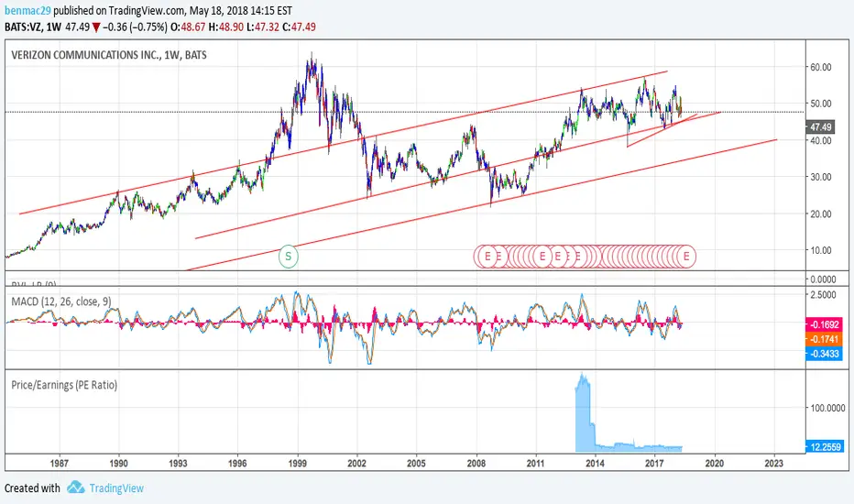854x504 pixels.
Task: Click the 2017 label on time axis
Action: coord(654,463)
